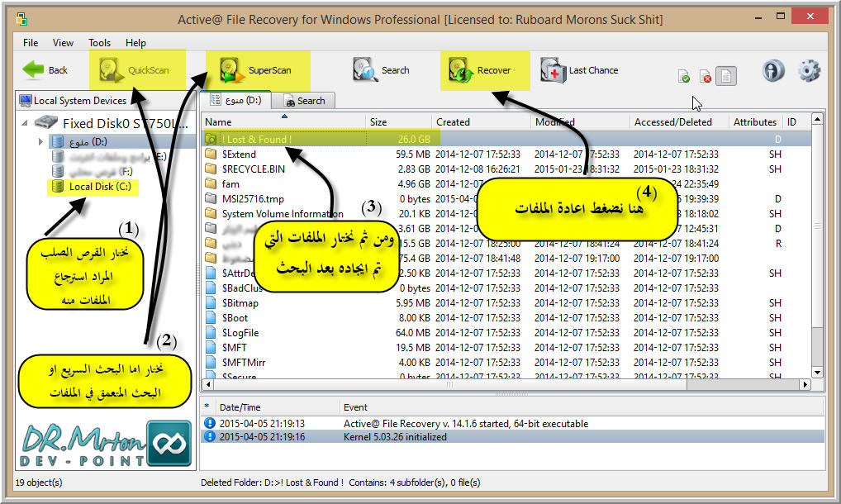Click the application icon in the title bar
841x504 pixels.
[22, 20]
